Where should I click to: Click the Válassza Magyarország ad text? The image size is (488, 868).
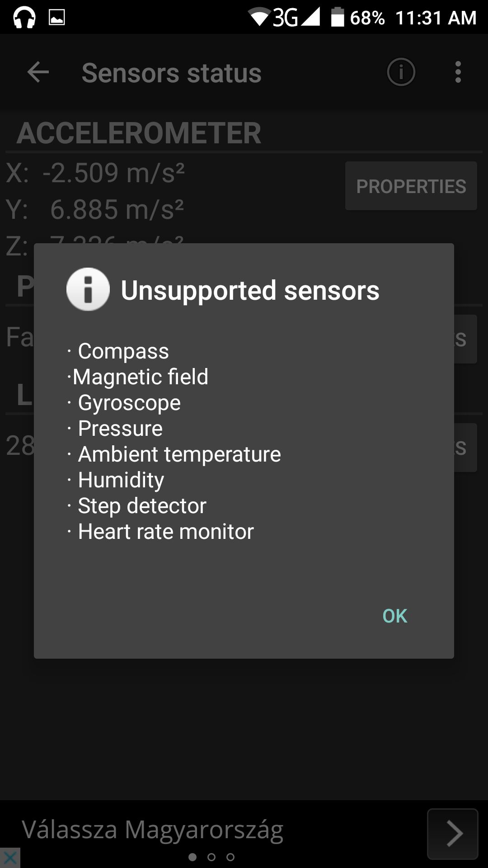[x=153, y=830]
